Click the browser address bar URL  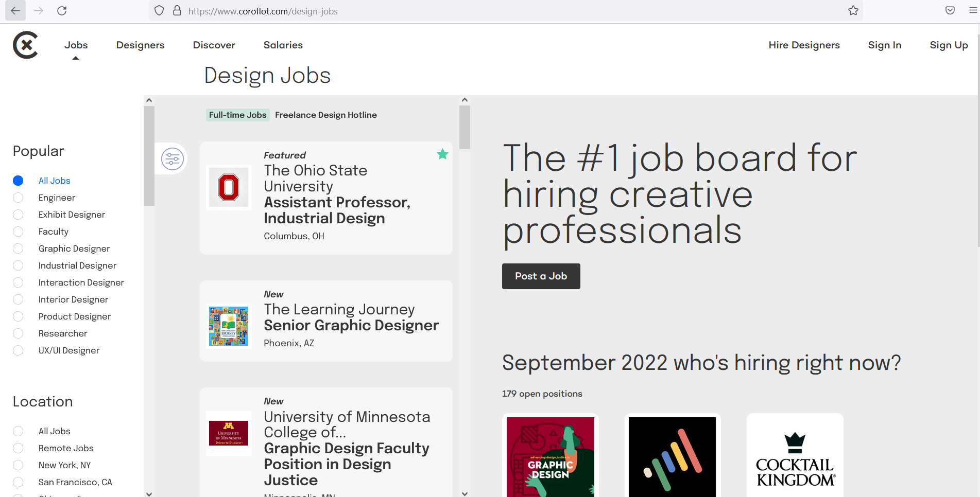pos(263,11)
